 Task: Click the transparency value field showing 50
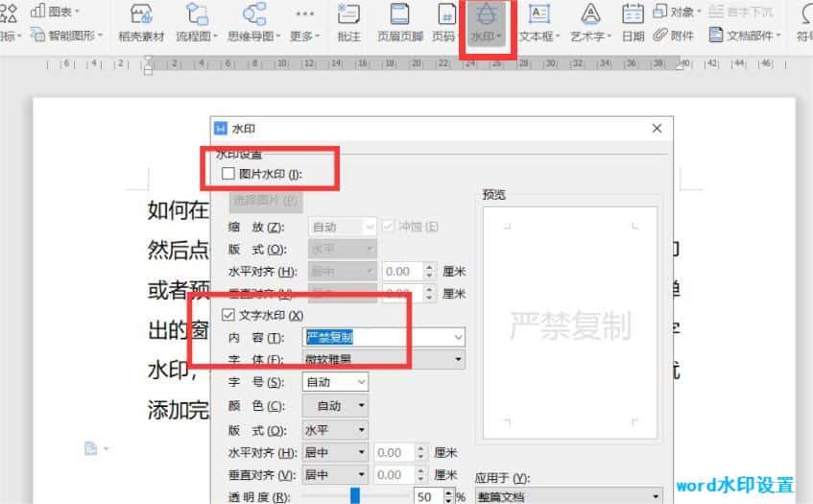[x=429, y=496]
